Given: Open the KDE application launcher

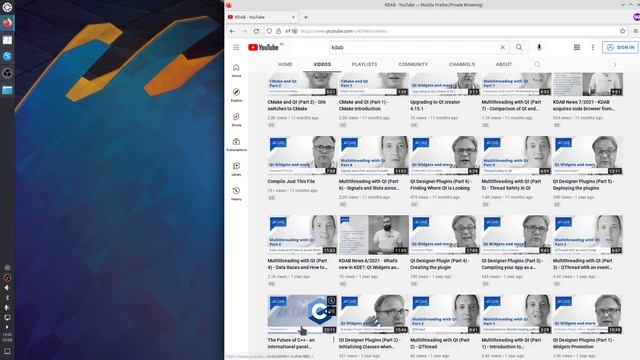Looking at the screenshot, I should (x=7, y=7).
